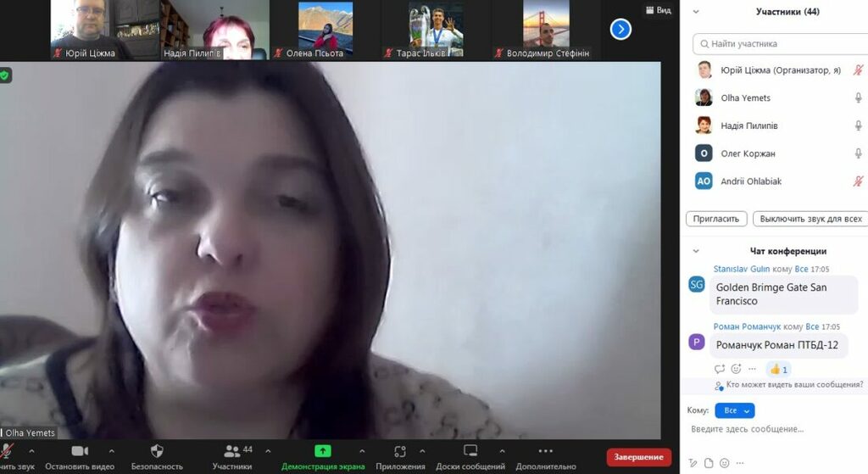868x474 pixels.
Task: Open the text formatting pencil icon in chat
Action: click(x=693, y=463)
